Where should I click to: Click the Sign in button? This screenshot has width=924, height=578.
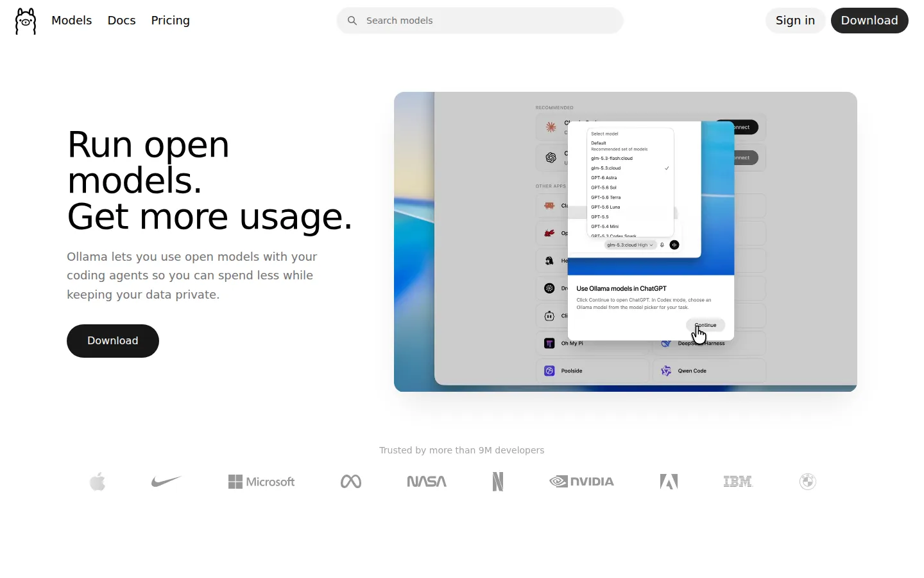tap(795, 21)
